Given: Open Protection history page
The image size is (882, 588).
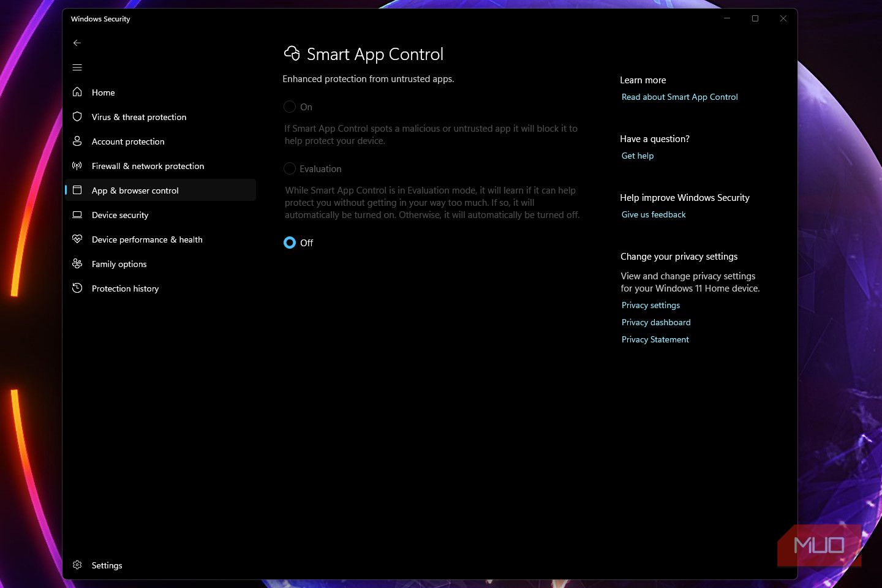Looking at the screenshot, I should coord(160,288).
